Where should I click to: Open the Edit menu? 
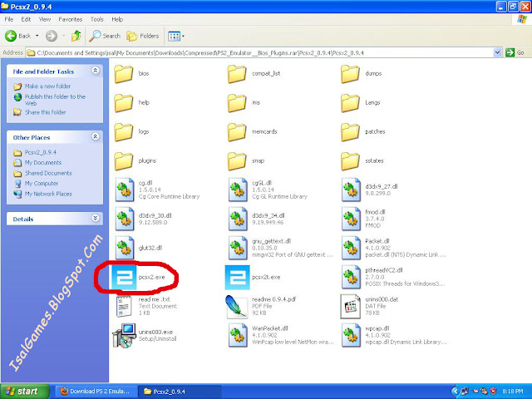coord(26,19)
